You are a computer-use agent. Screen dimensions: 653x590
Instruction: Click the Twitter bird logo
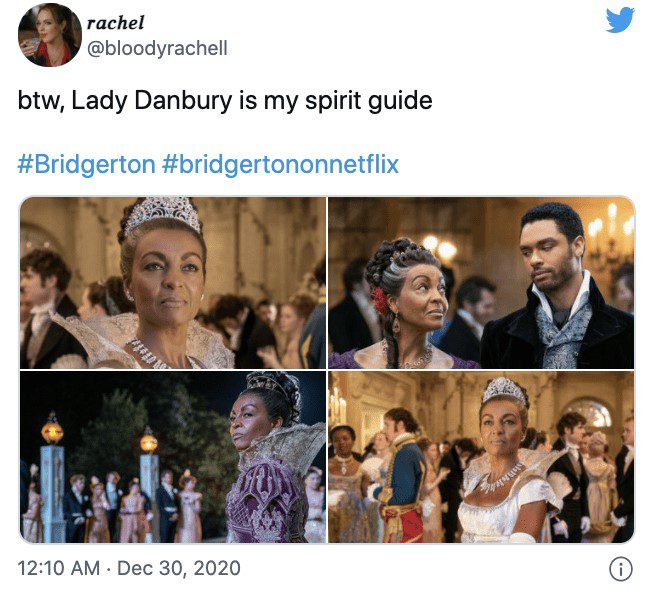coord(620,20)
